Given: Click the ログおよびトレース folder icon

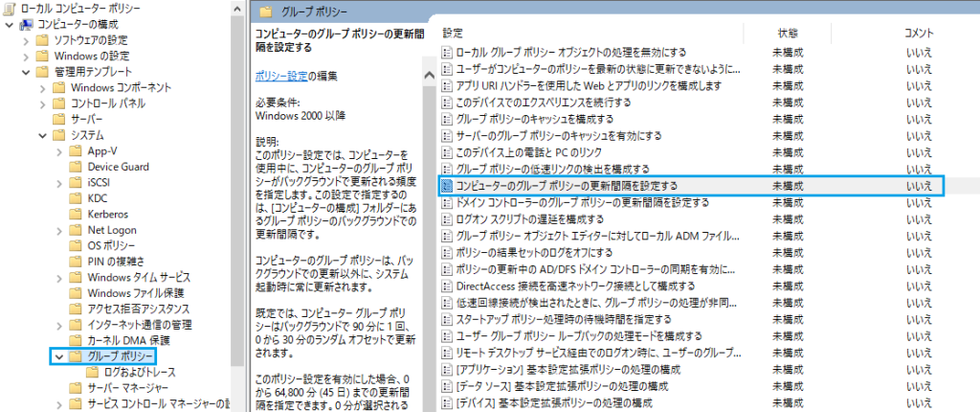Looking at the screenshot, I should pyautogui.click(x=93, y=373).
